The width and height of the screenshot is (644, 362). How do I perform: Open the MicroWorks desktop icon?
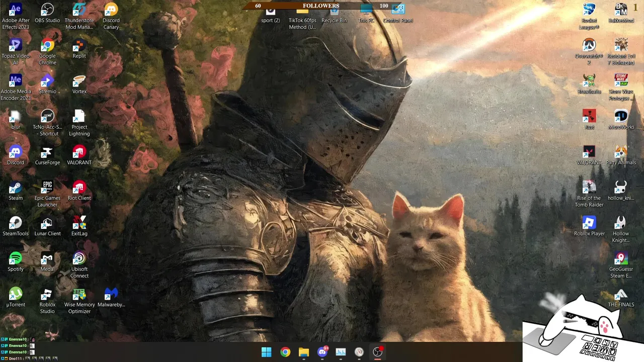coord(621,120)
